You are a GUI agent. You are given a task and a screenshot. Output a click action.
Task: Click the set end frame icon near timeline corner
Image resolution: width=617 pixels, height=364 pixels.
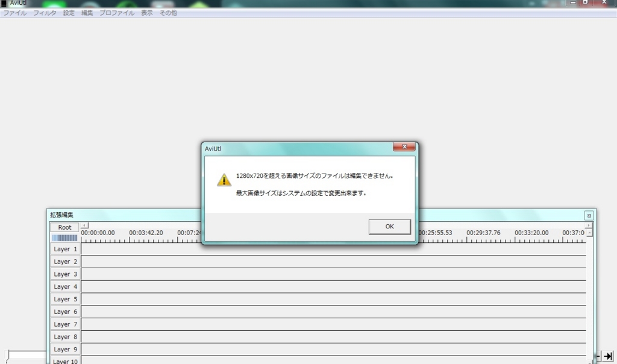(x=598, y=355)
